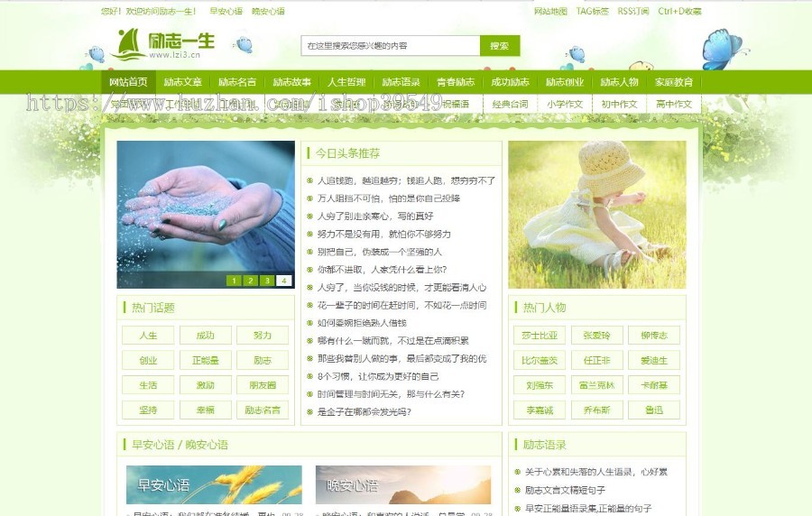Screen dimensions: 812x516
Task: Open the 人生哲理 nav item
Action: (346, 82)
